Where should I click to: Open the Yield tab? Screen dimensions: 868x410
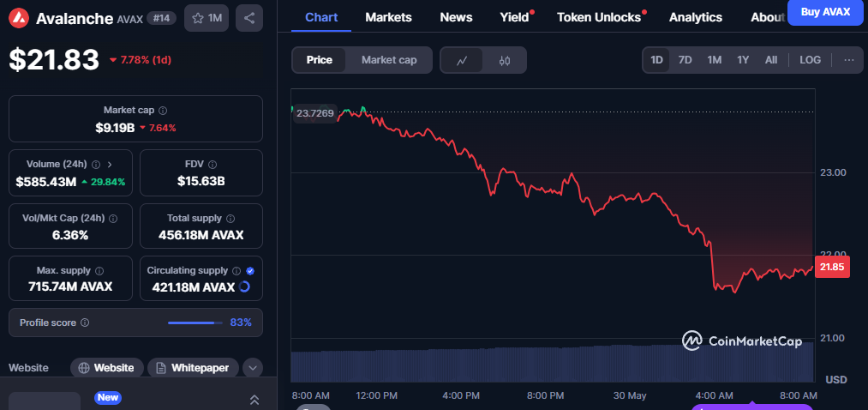tap(515, 17)
